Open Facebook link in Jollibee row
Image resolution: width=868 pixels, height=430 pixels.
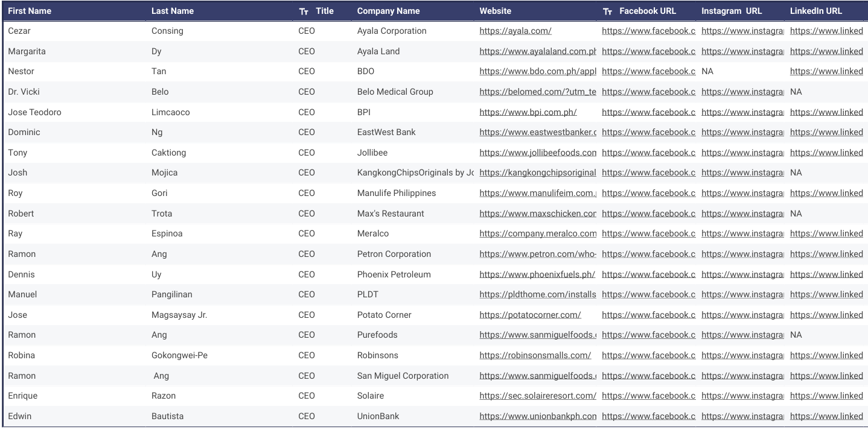[649, 153]
